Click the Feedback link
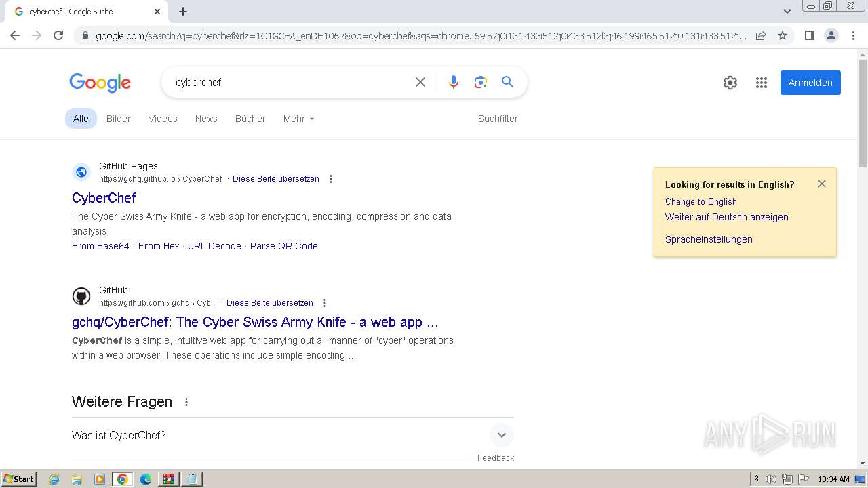Image resolution: width=868 pixels, height=488 pixels. point(496,458)
